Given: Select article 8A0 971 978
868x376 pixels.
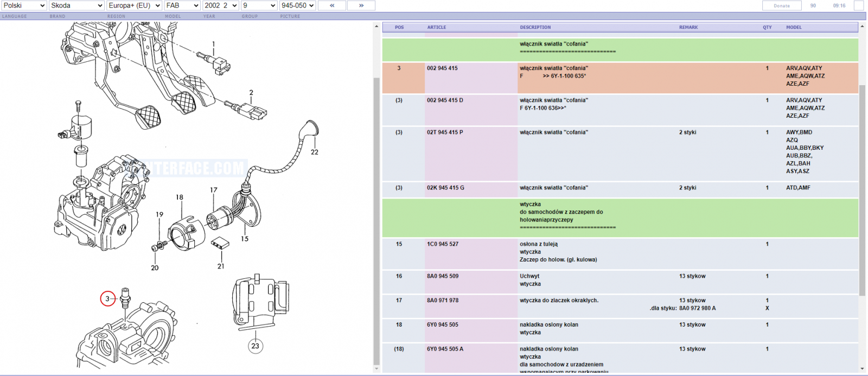Looking at the screenshot, I should [x=443, y=300].
